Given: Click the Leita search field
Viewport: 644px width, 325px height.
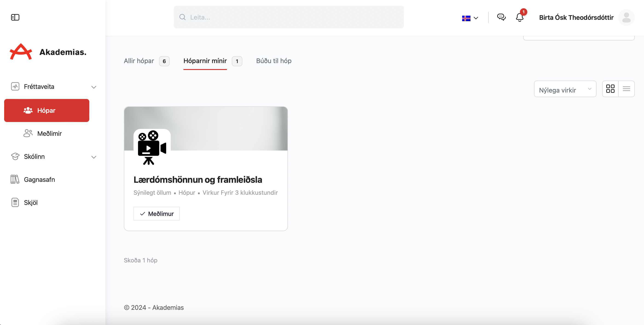Looking at the screenshot, I should [x=288, y=17].
